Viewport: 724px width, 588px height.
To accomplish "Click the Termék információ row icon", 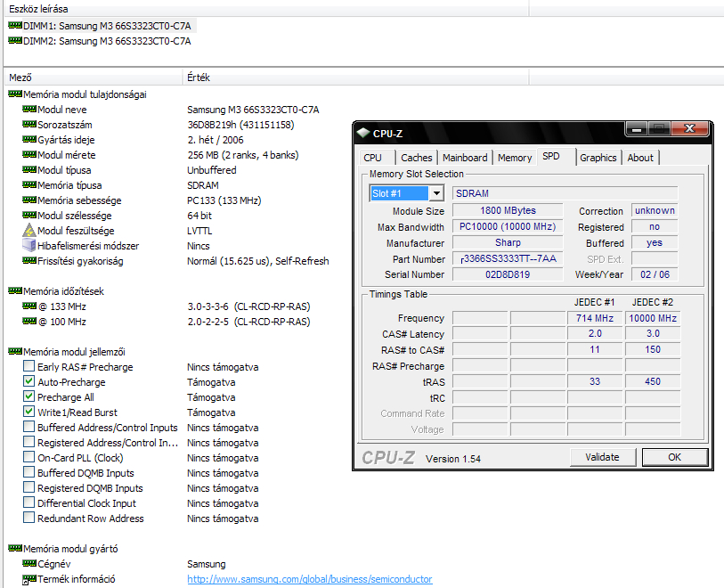I will tap(29, 579).
